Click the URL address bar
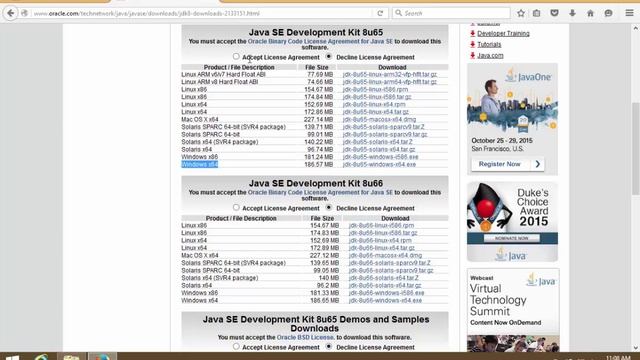The width and height of the screenshot is (640, 360). pos(202,13)
